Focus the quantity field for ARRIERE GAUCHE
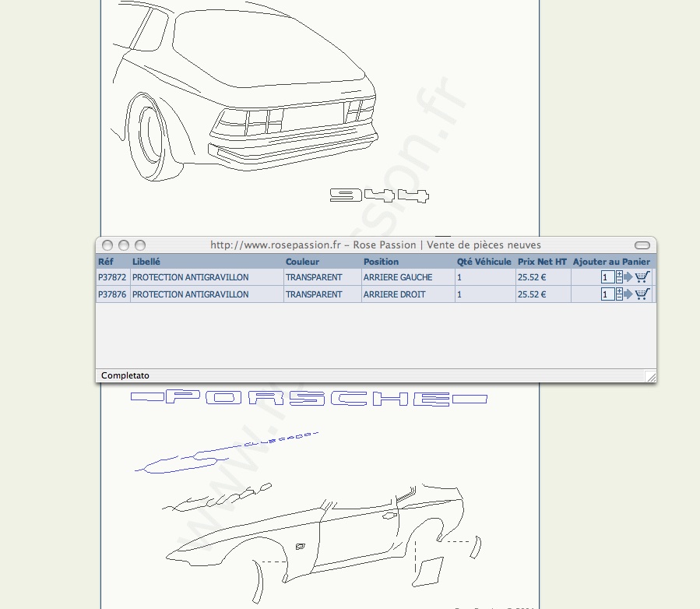Screen dimensions: 700x609 coord(607,277)
